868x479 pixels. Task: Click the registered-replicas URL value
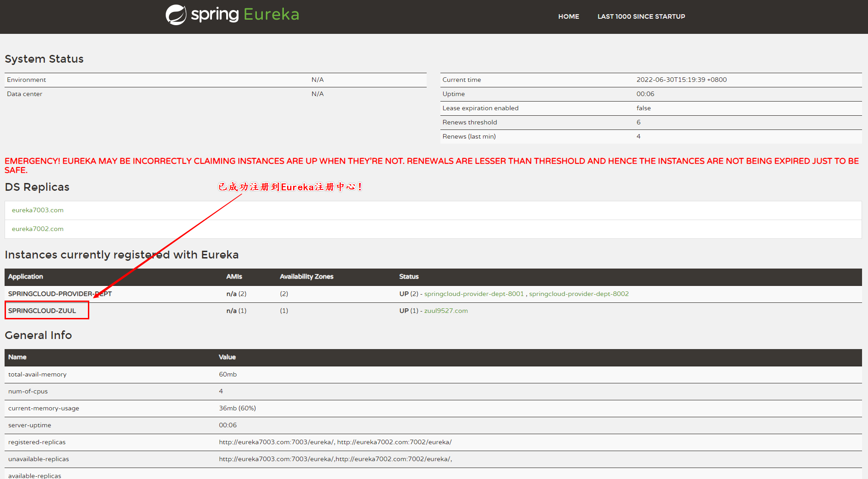click(335, 442)
